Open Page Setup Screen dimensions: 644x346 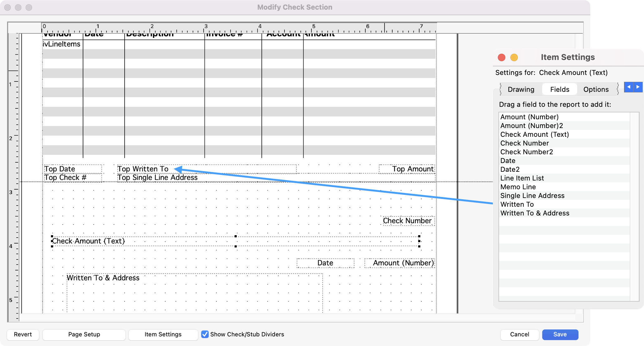coord(84,334)
